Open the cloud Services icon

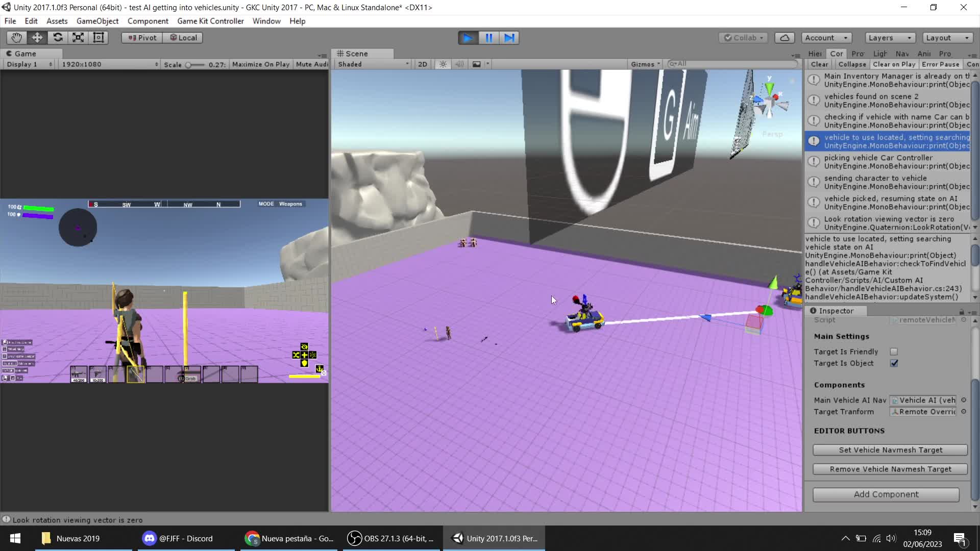point(785,38)
